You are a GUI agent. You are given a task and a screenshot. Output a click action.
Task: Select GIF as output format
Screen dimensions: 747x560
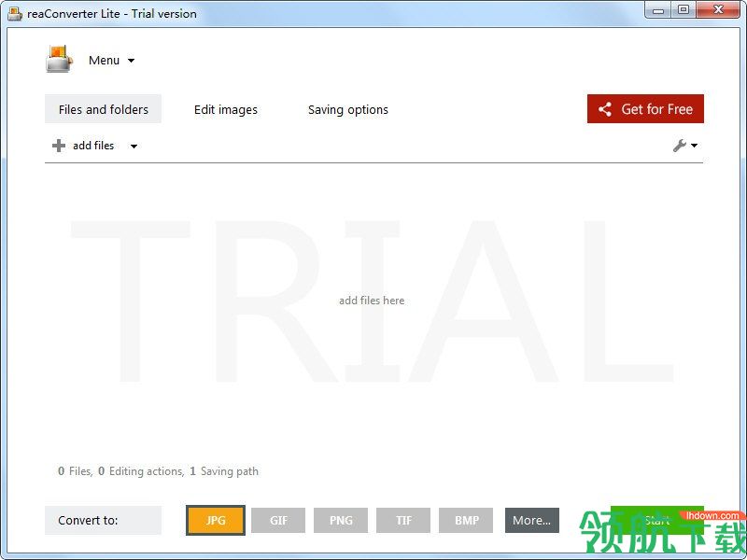pos(278,520)
